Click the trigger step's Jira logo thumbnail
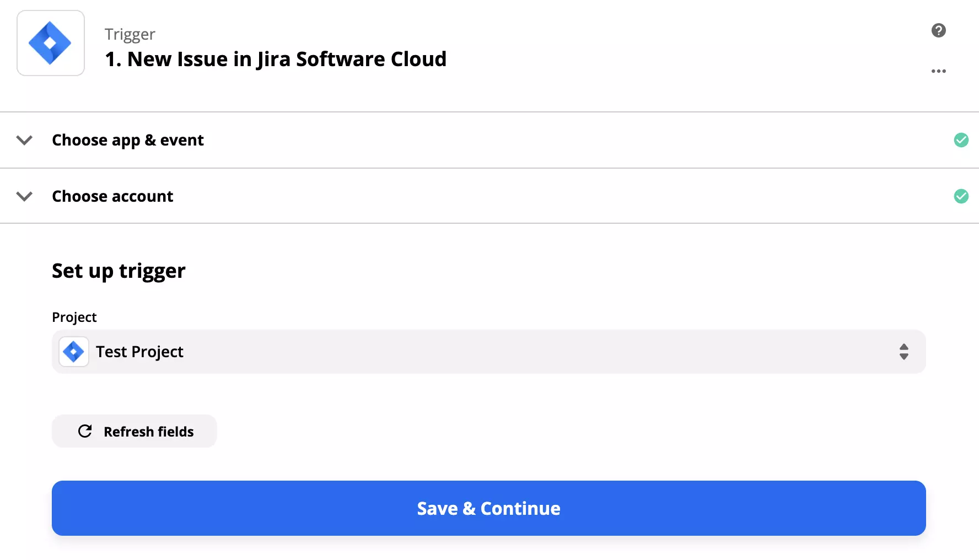The height and width of the screenshot is (560, 979). click(50, 42)
